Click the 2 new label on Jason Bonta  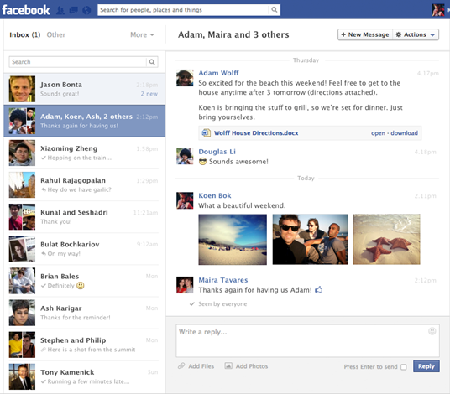[x=149, y=94]
